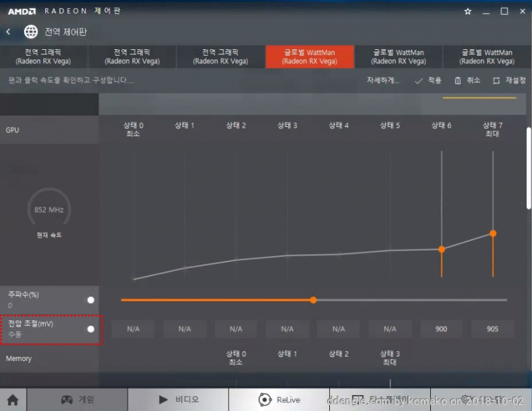The image size is (532, 411).
Task: Toggle the 전압 조절(mV) manual switch
Action: tap(90, 329)
